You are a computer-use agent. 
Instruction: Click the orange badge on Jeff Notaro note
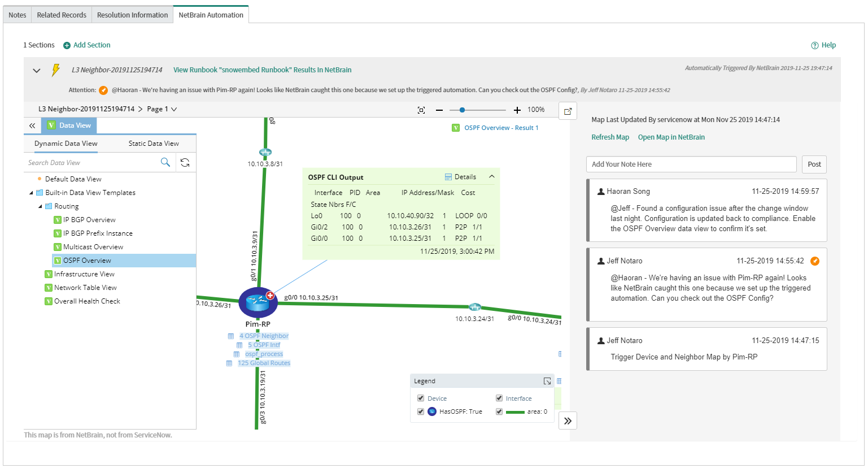(x=815, y=261)
